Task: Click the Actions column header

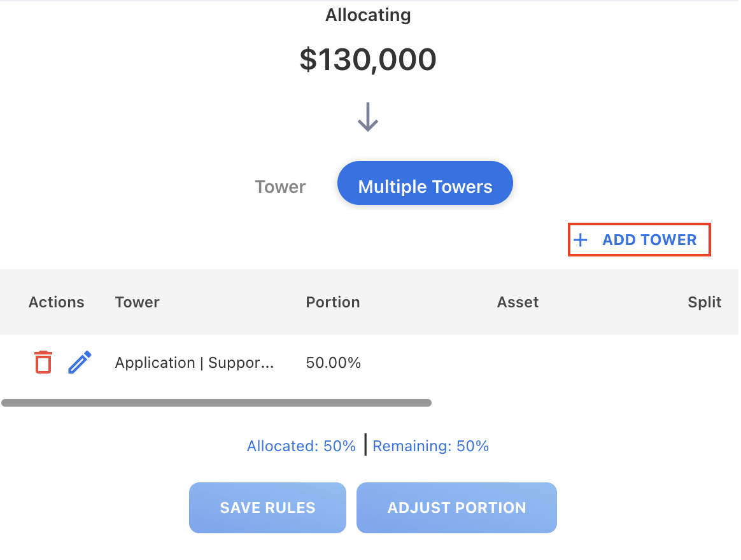Action: click(x=56, y=302)
